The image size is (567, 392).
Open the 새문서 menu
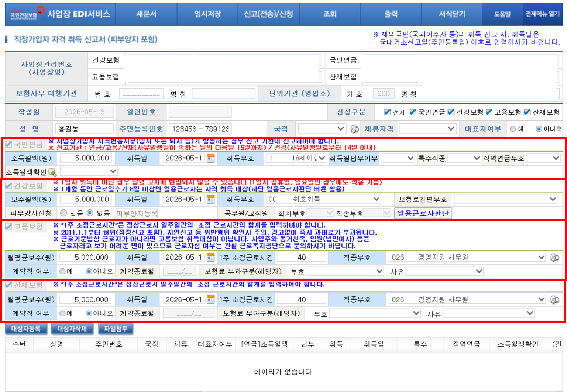pyautogui.click(x=146, y=14)
